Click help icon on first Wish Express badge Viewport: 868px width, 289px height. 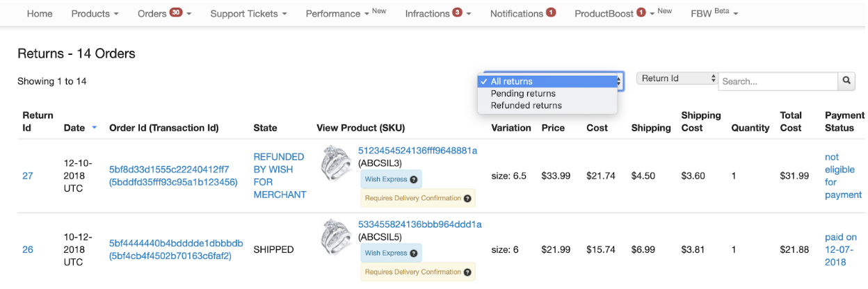pyautogui.click(x=414, y=179)
